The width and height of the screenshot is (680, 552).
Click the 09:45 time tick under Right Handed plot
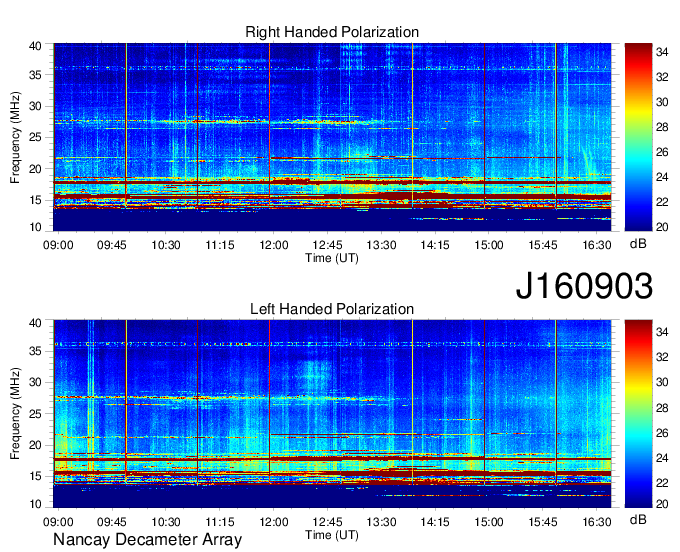[112, 245]
